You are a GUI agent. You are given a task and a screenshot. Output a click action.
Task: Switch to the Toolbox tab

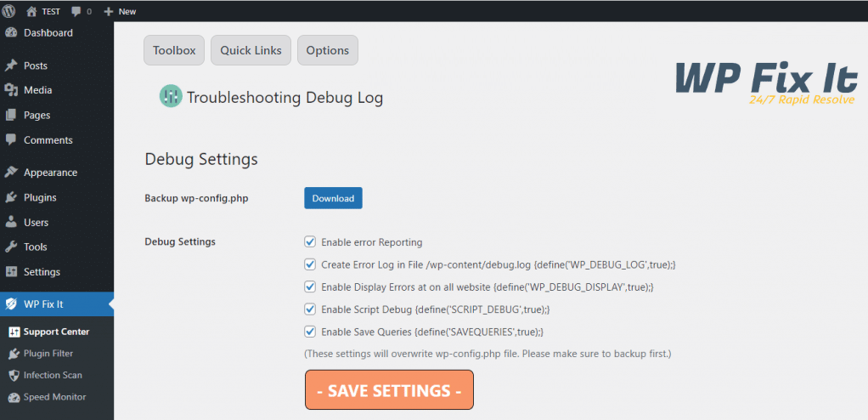tap(174, 50)
